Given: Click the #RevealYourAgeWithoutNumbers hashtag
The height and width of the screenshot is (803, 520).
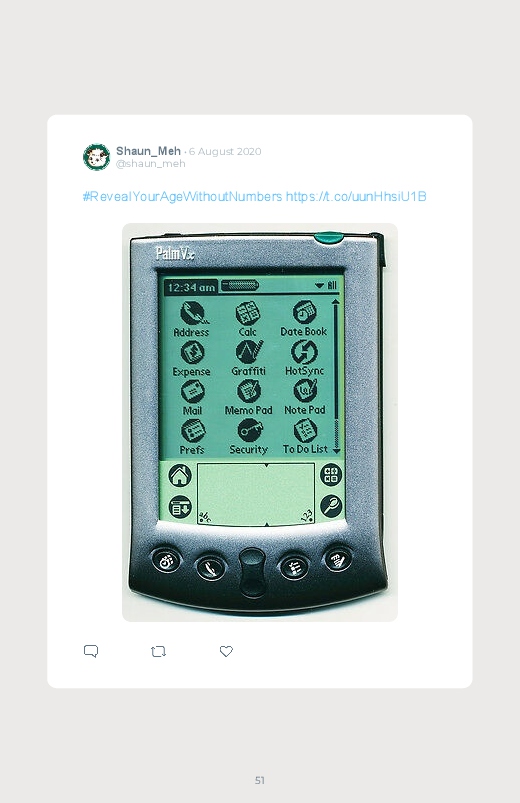Looking at the screenshot, I should [182, 197].
